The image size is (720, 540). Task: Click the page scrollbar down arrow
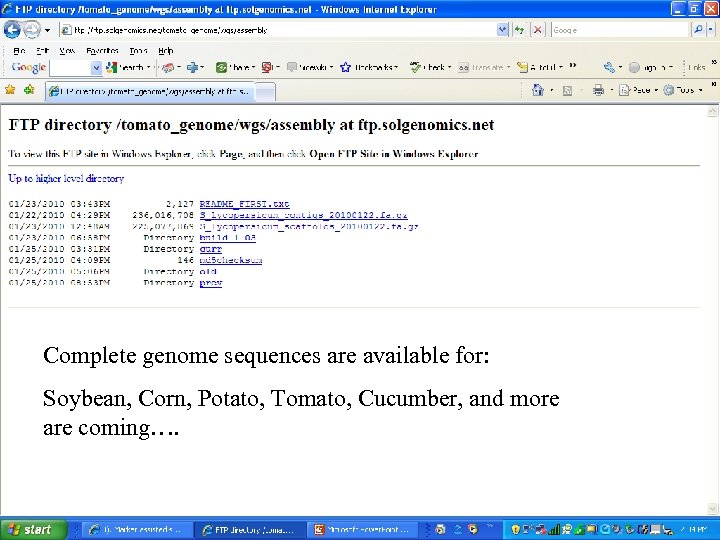pyautogui.click(x=712, y=508)
